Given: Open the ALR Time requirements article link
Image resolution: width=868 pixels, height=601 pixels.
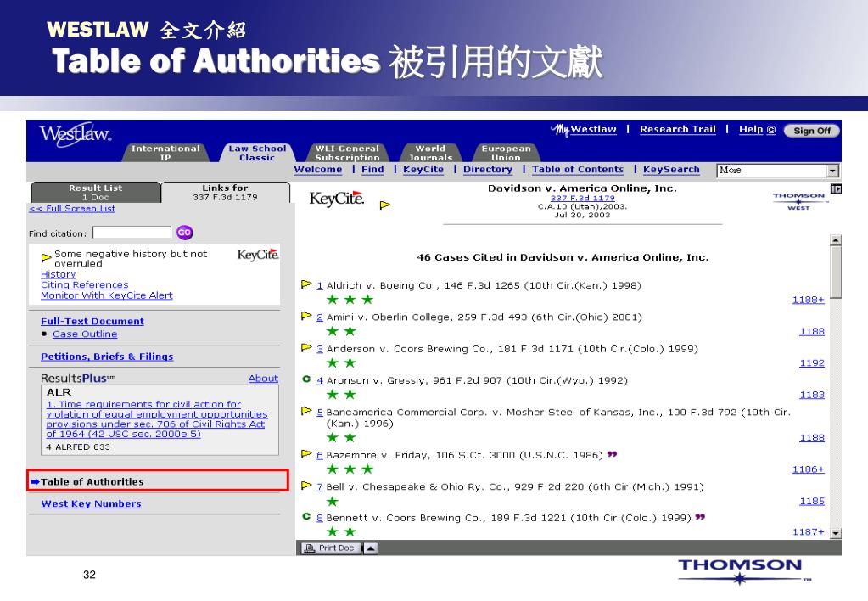Looking at the screenshot, I should point(157,419).
